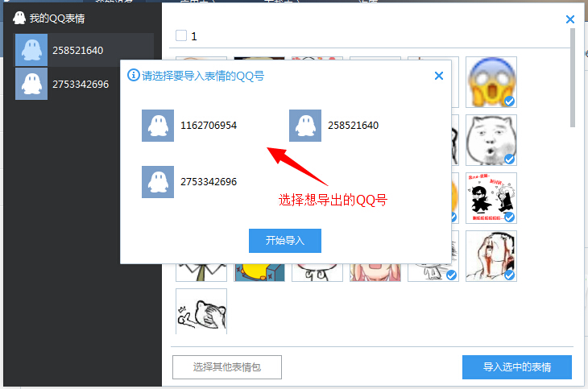The image size is (588, 389).
Task: Click the 我的QQ表情 title text
Action: (x=57, y=18)
